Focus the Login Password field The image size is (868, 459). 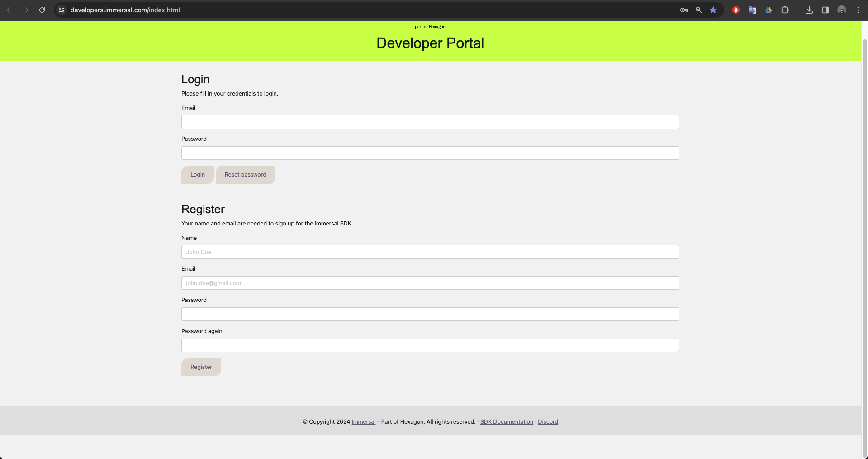pyautogui.click(x=430, y=153)
